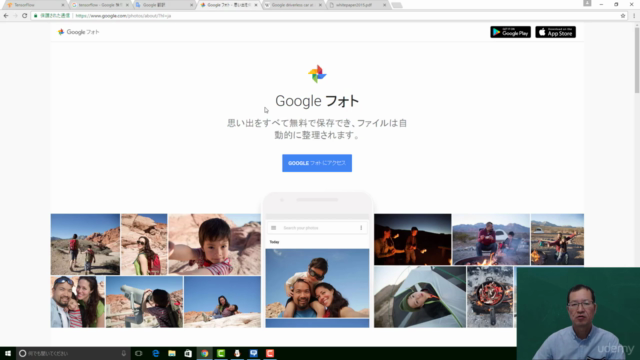
Task: Go back with the browser back arrow
Action: [x=6, y=16]
